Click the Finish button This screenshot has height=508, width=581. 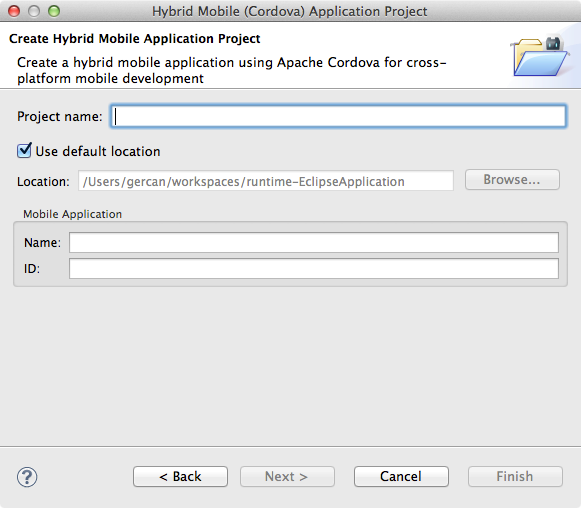(x=515, y=477)
